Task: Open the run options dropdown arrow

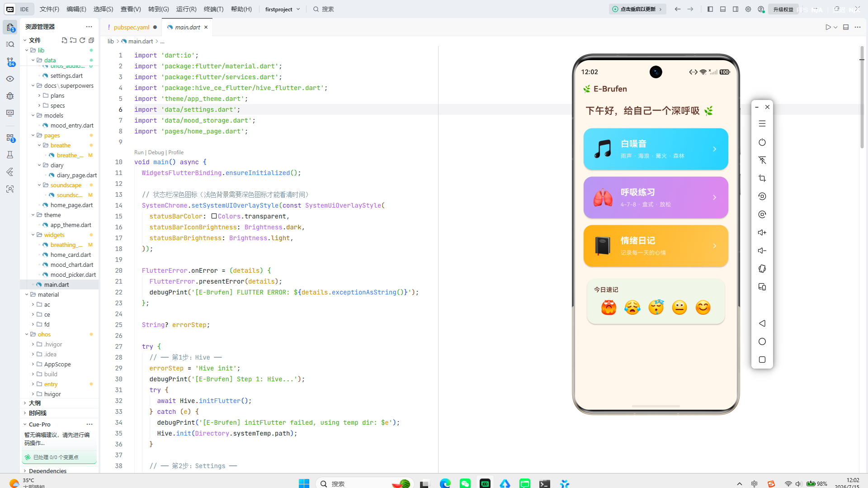Action: point(835,27)
